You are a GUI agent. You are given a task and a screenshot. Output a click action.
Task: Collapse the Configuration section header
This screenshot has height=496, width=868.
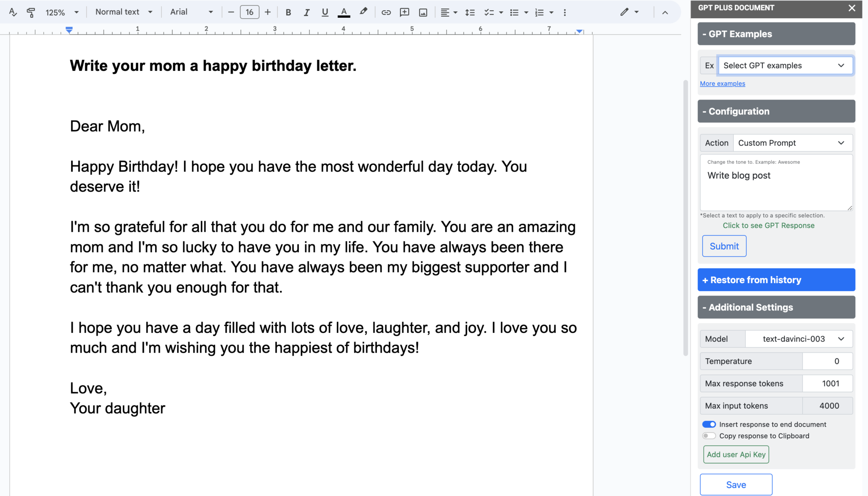[776, 111]
